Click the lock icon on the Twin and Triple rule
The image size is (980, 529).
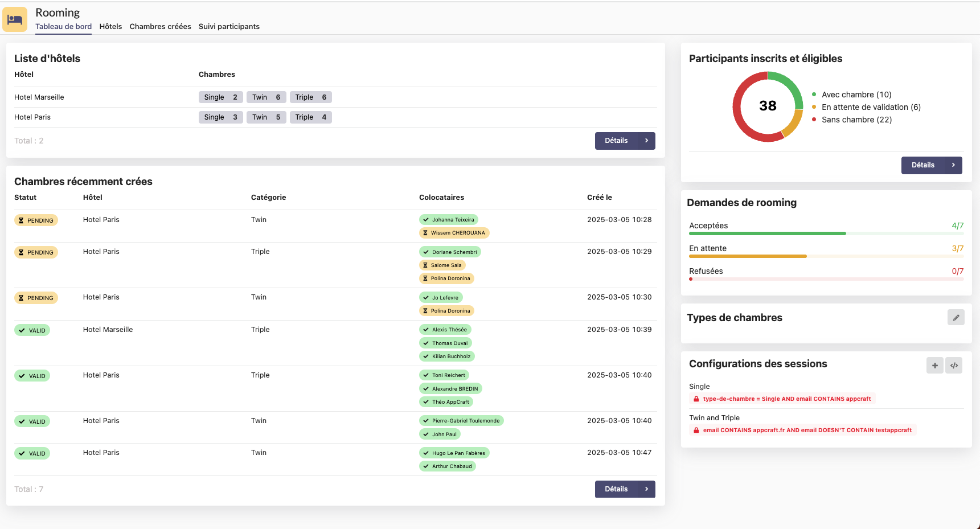pos(696,430)
